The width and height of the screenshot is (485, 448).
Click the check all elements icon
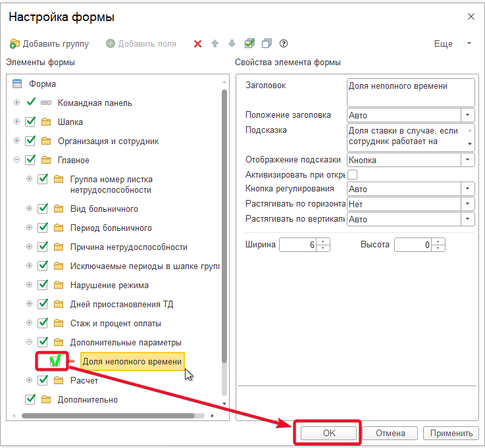(249, 43)
